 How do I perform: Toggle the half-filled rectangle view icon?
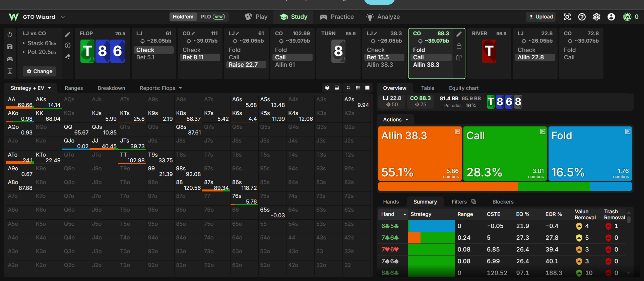point(337,88)
